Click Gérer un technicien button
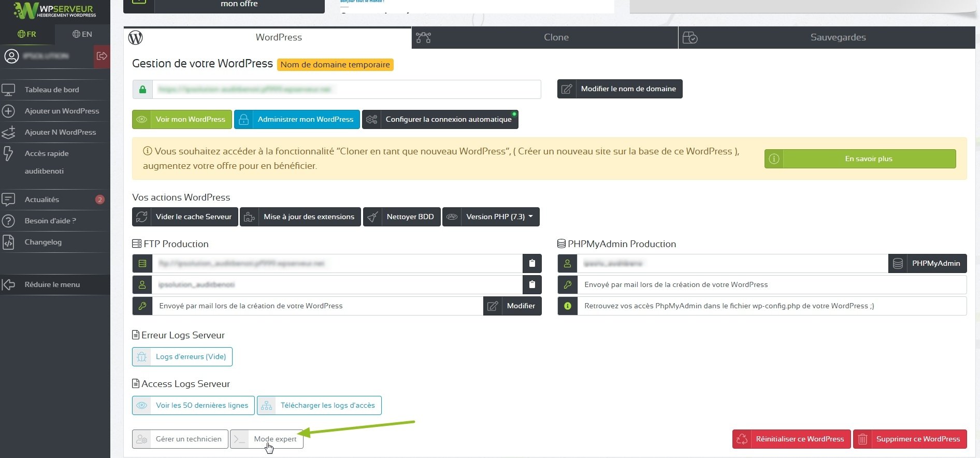Screen dimensions: 980x458 180,439
